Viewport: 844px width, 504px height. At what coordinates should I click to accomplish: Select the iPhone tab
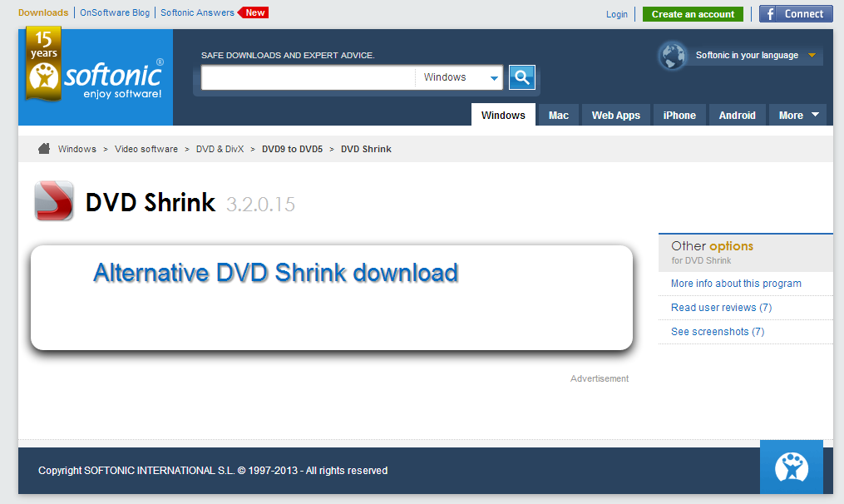[x=679, y=116]
